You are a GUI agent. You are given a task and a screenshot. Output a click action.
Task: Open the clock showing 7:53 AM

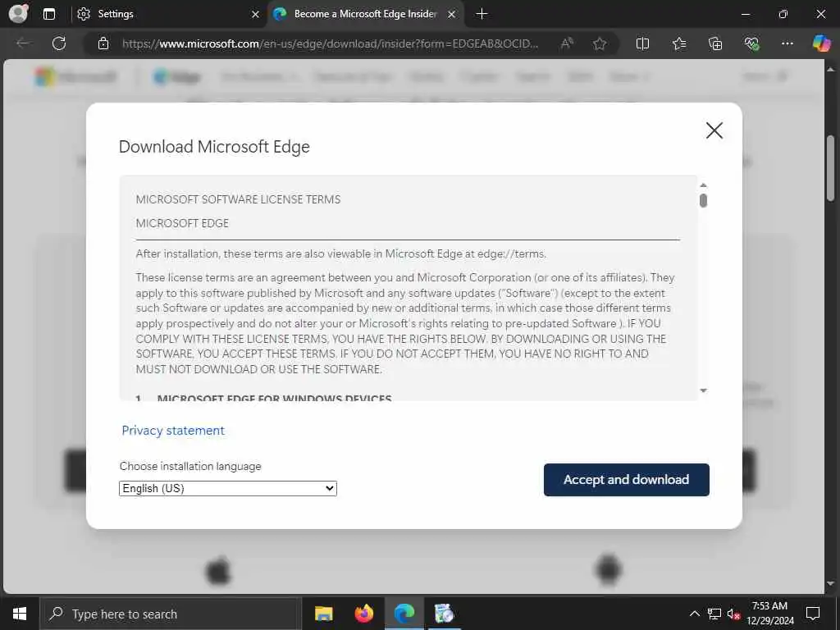(x=769, y=614)
